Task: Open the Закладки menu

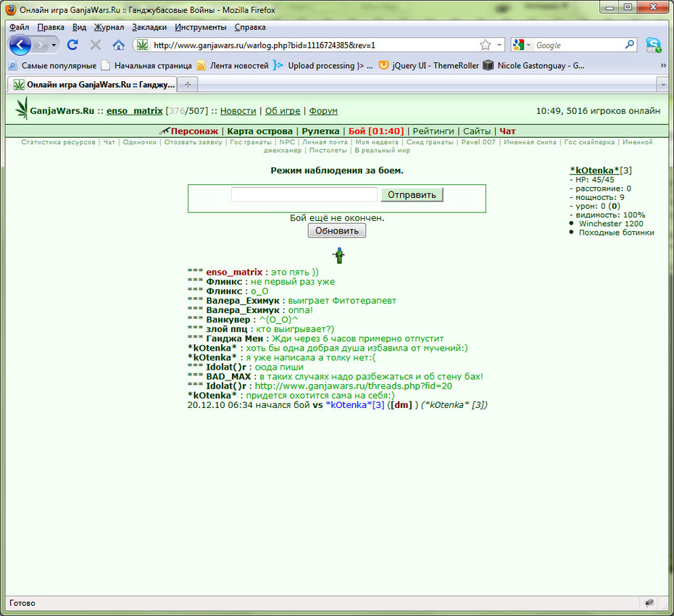Action: 149,27
